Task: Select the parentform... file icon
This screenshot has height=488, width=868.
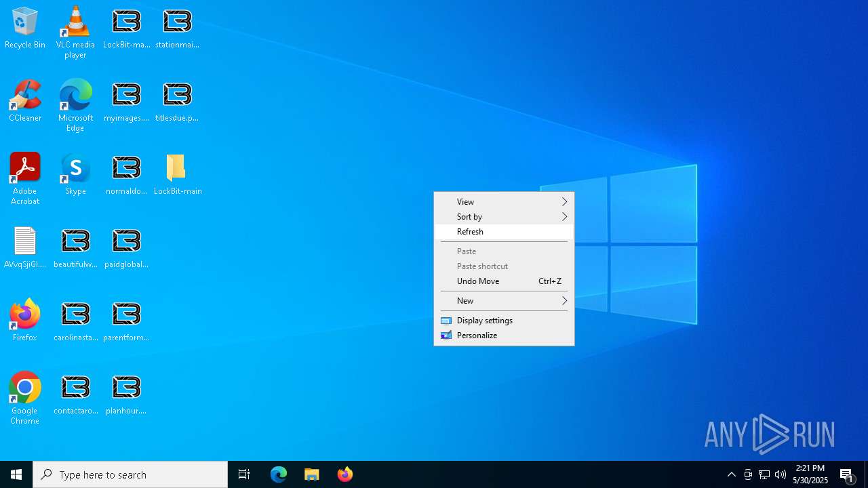Action: click(127, 321)
